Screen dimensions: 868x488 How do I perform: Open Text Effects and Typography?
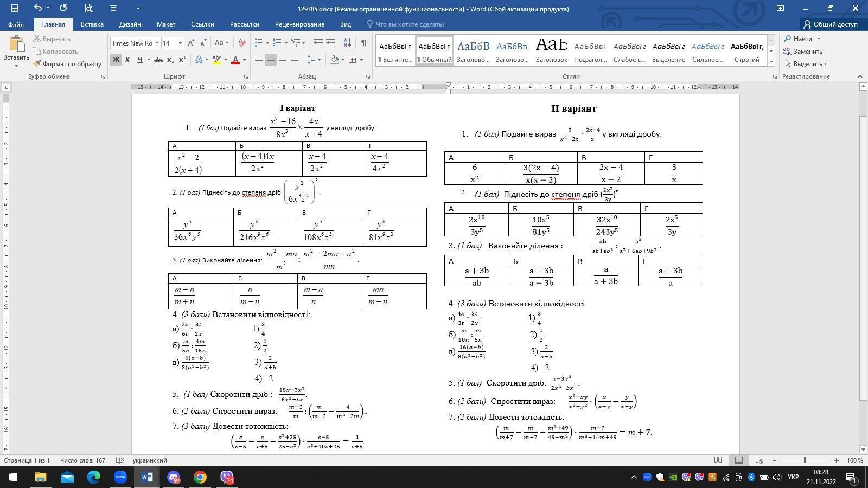pyautogui.click(x=200, y=60)
